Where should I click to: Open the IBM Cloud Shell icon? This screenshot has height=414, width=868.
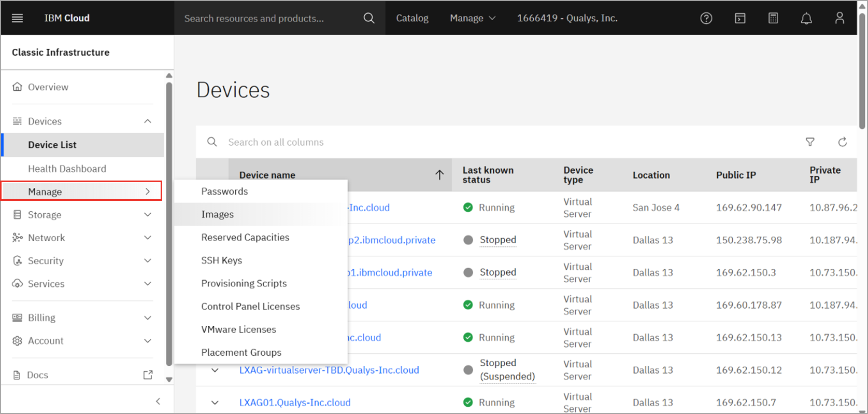739,18
